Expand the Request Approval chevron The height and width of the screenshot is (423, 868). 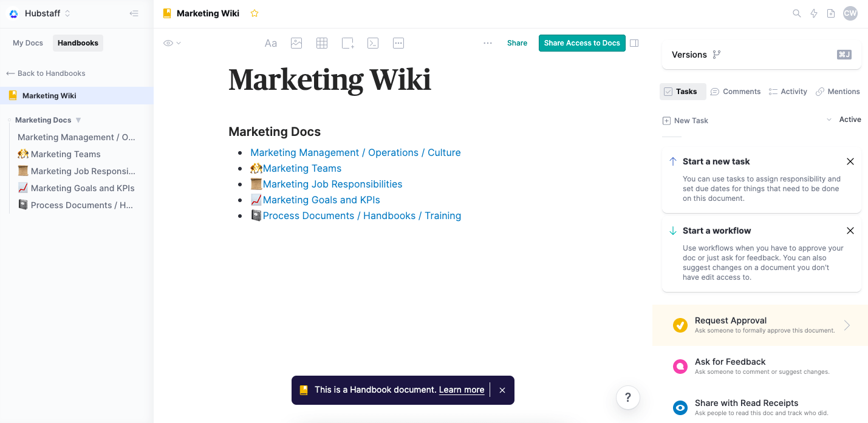847,325
